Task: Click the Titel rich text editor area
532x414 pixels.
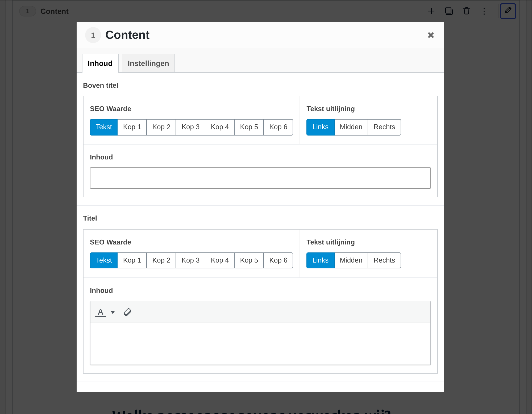Action: pos(260,344)
